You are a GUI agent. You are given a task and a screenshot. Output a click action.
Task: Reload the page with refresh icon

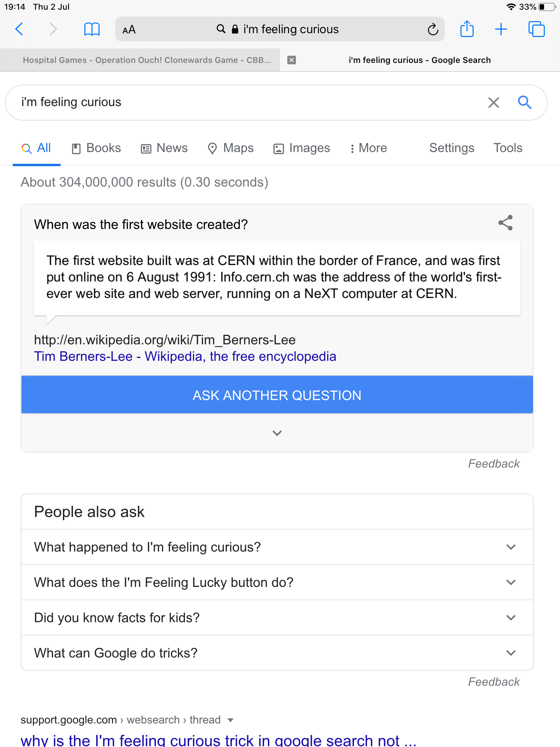433,29
